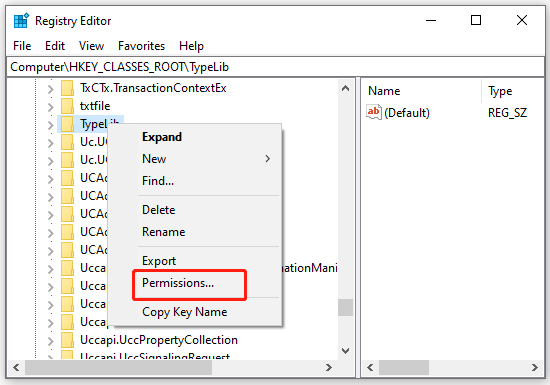
Task: Click the (Default) string value icon
Action: pos(374,112)
